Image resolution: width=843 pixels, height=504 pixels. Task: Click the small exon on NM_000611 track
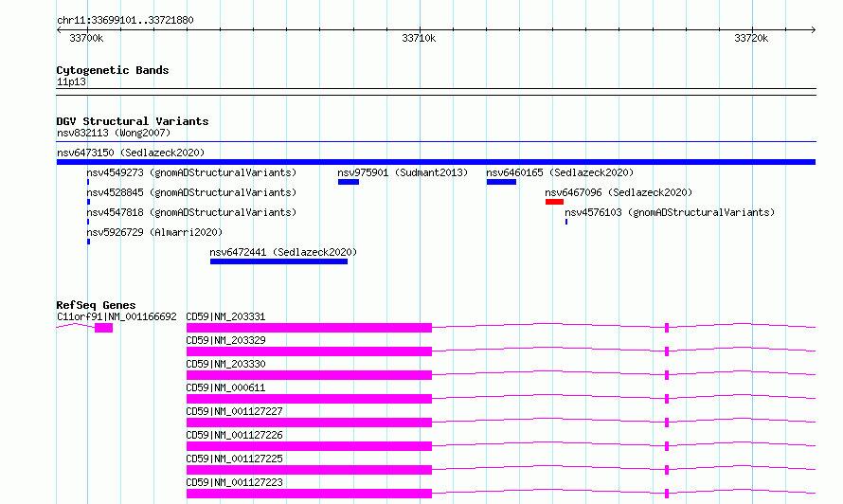click(667, 399)
